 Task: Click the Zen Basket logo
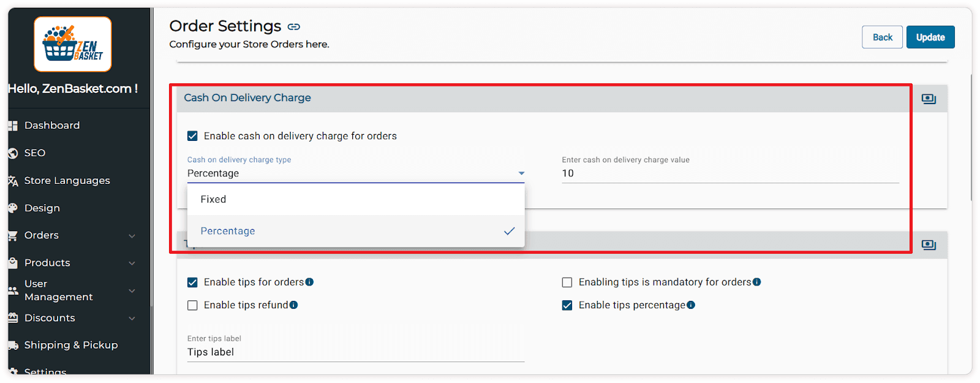(73, 44)
